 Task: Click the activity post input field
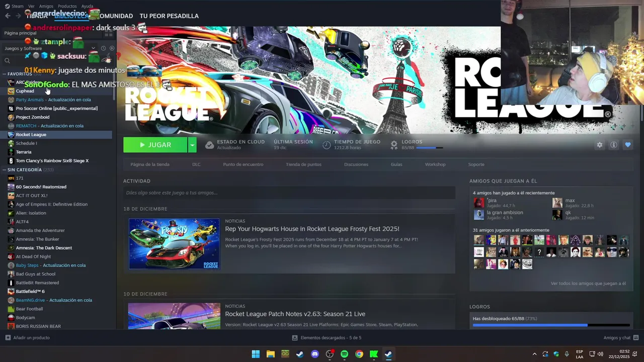coord(289,193)
